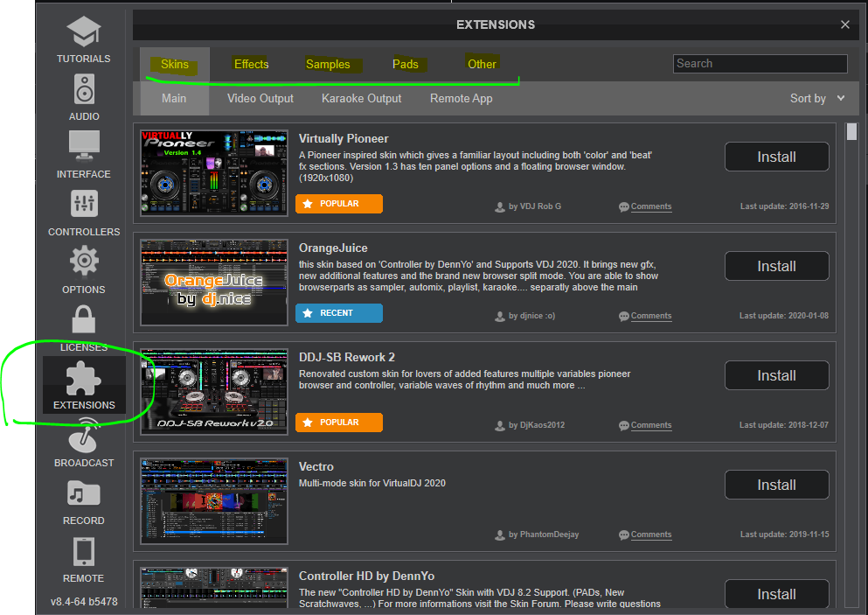Install the Virtually Pioneer skin
Screen dimensions: 868x615
[777, 157]
